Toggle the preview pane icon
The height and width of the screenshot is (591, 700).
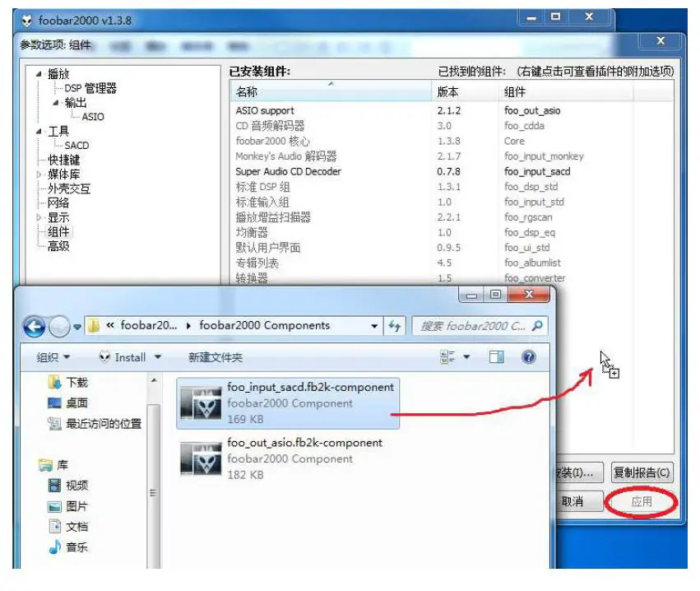pos(497,356)
